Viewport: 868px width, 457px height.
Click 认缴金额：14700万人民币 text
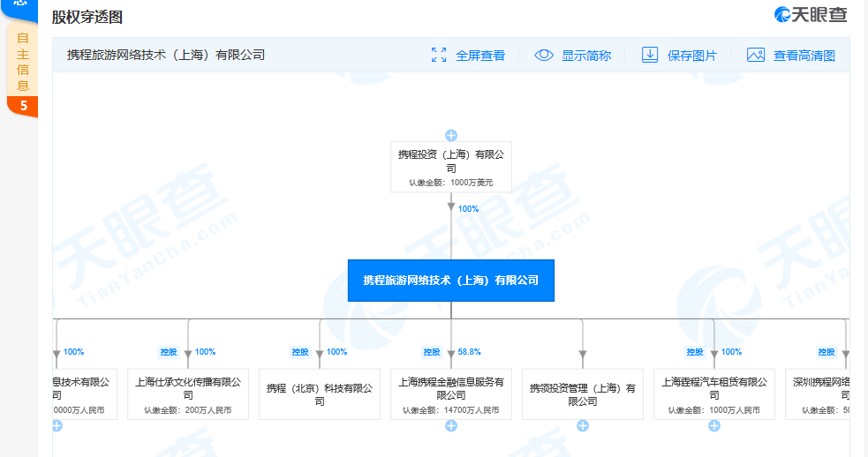pyautogui.click(x=451, y=410)
